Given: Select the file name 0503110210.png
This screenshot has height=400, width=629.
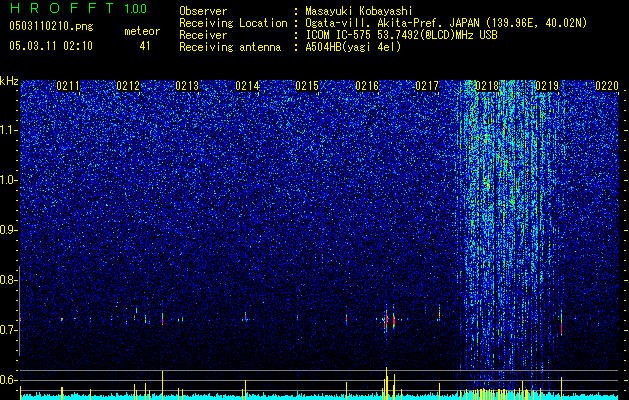Looking at the screenshot, I should click(x=51, y=26).
